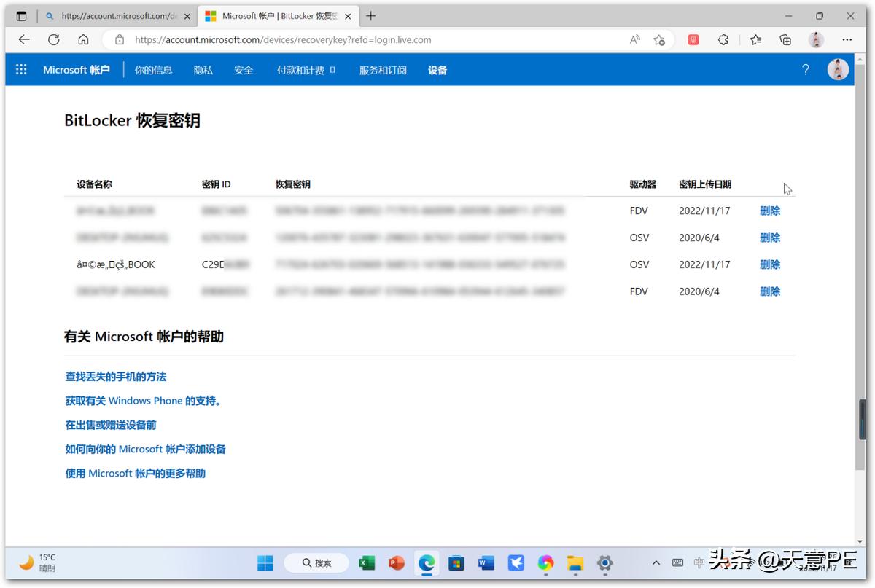Start Immersive Reader with the Read aloud icon
The height and width of the screenshot is (588, 875).
point(634,40)
